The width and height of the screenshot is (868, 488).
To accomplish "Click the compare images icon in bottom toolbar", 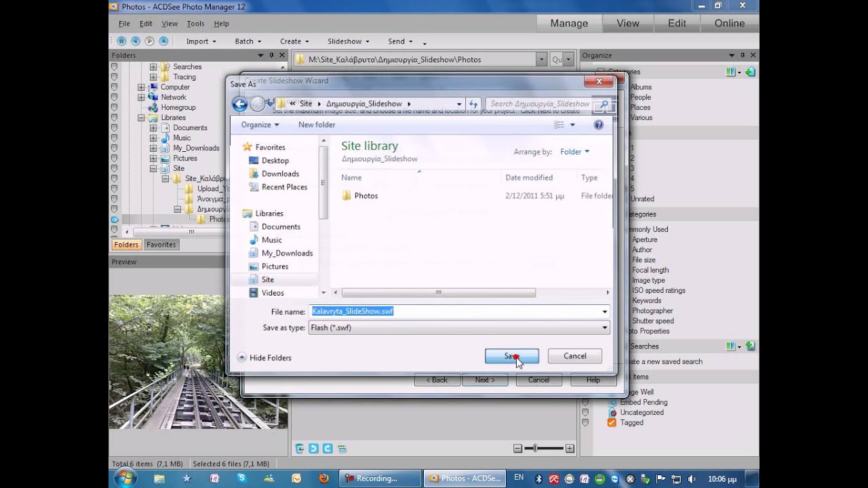I will pyautogui.click(x=342, y=449).
